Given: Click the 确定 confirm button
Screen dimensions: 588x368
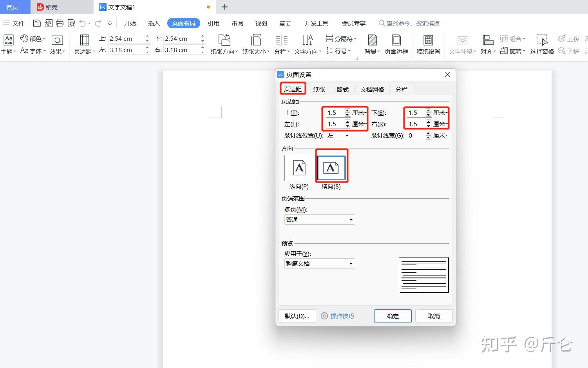Looking at the screenshot, I should [393, 316].
